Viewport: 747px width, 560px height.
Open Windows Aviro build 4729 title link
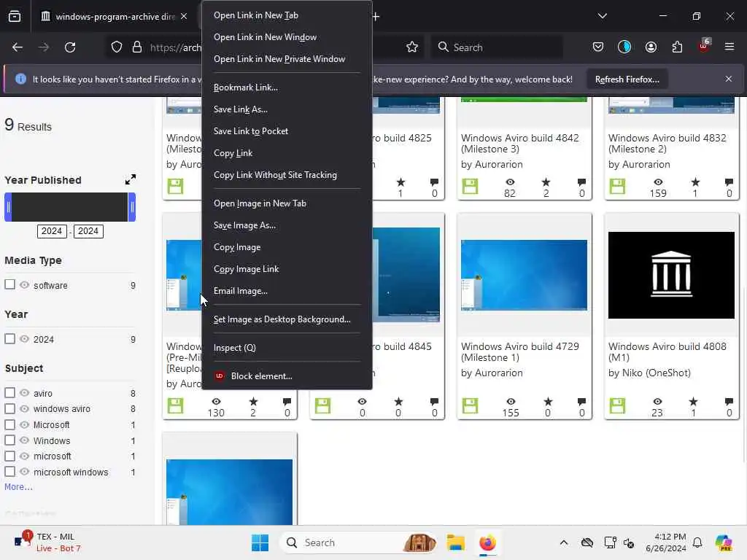[519, 352]
